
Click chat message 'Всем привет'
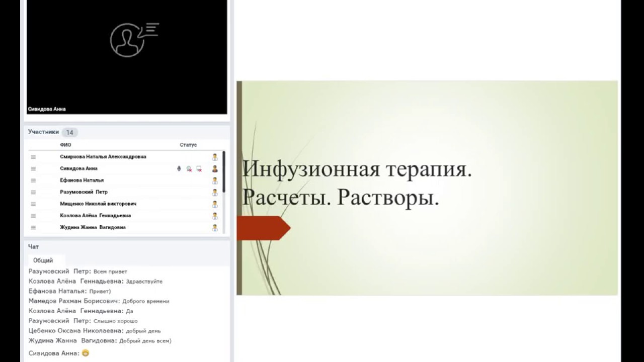pos(110,271)
